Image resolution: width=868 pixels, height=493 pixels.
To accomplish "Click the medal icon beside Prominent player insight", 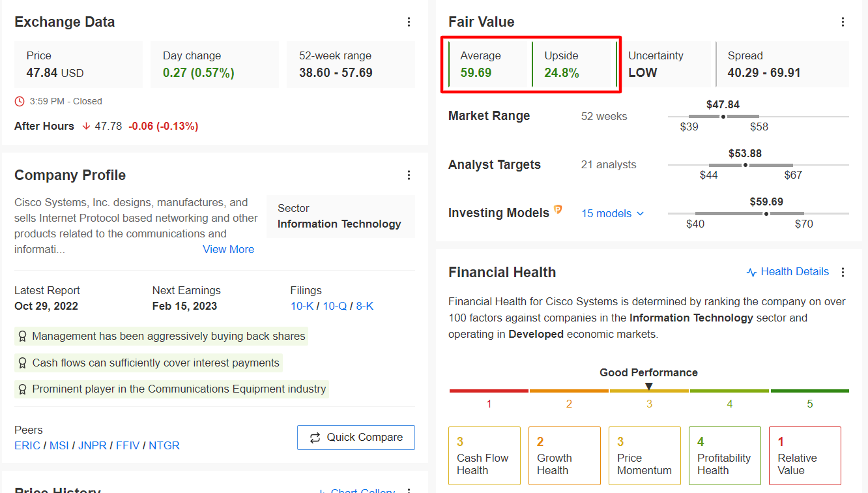I will click(x=23, y=389).
